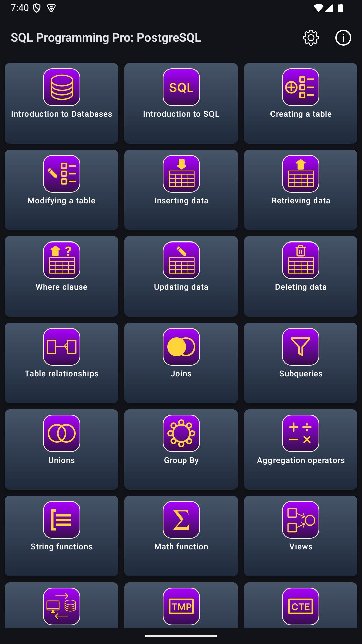Tap the Joins overlapping-circles icon
362x644 pixels.
click(x=181, y=347)
